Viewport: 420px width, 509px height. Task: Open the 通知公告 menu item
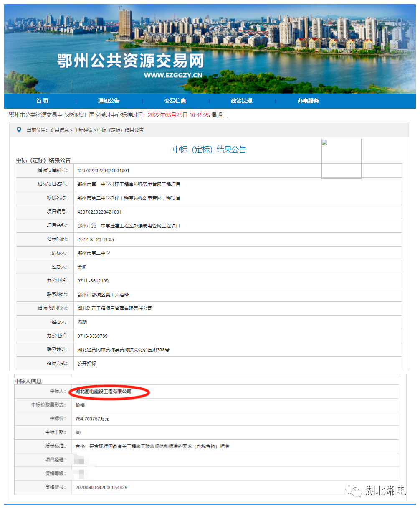(109, 101)
